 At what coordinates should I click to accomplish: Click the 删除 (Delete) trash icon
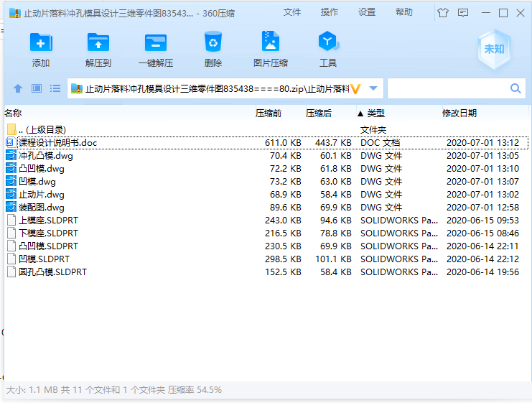click(x=213, y=42)
